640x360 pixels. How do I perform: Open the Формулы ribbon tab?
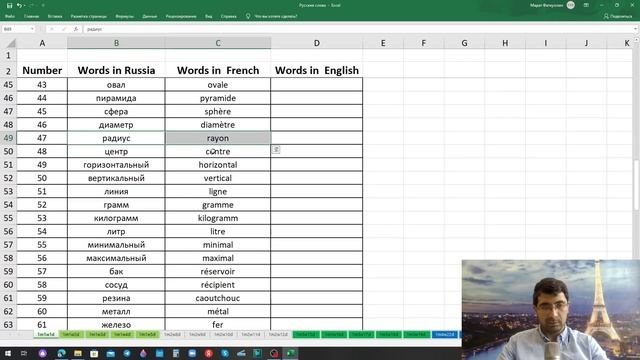point(124,16)
